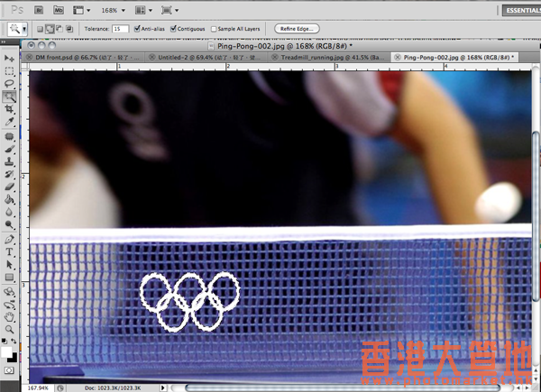541x392 pixels.
Task: Select the Crop tool
Action: (9, 109)
